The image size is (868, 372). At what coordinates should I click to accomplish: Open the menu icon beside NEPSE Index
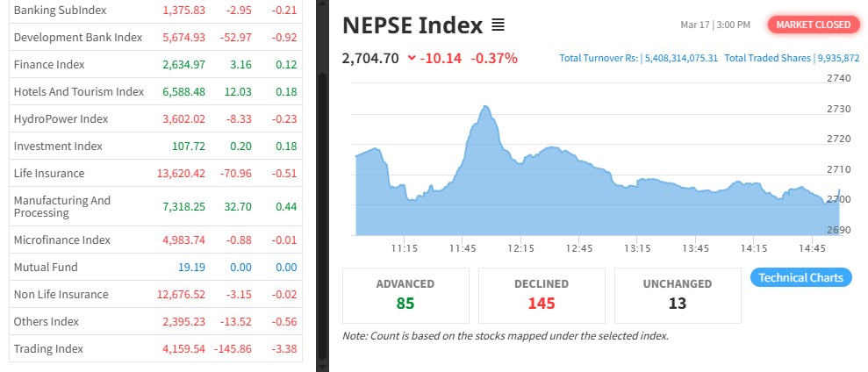tap(499, 25)
